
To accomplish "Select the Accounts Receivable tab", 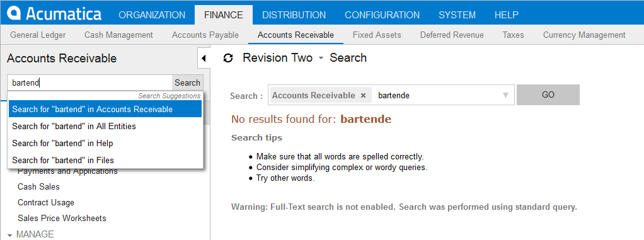I will click(x=296, y=35).
